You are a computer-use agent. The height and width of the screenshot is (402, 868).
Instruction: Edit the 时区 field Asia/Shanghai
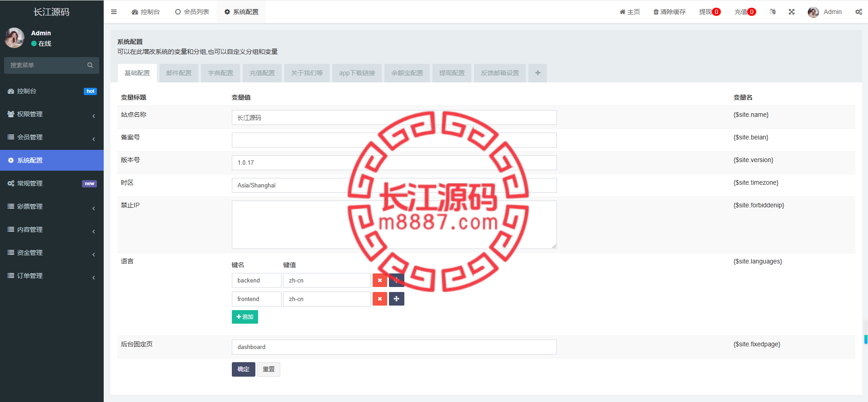tap(394, 186)
